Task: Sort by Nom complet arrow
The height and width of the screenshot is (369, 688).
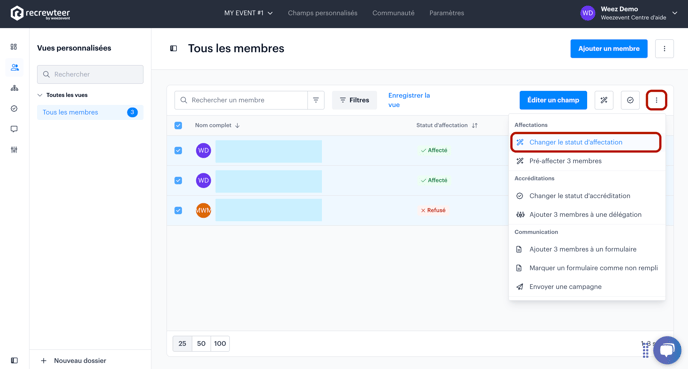Action: click(x=237, y=125)
